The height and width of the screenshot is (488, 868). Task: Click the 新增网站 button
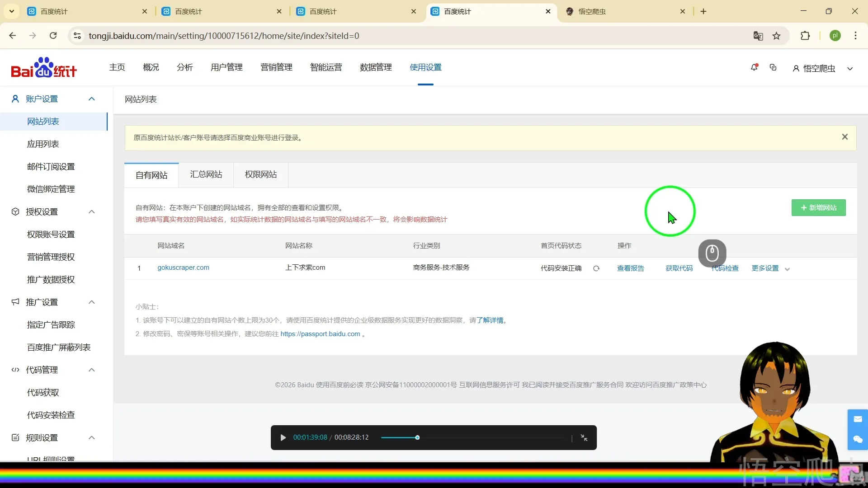[818, 208]
